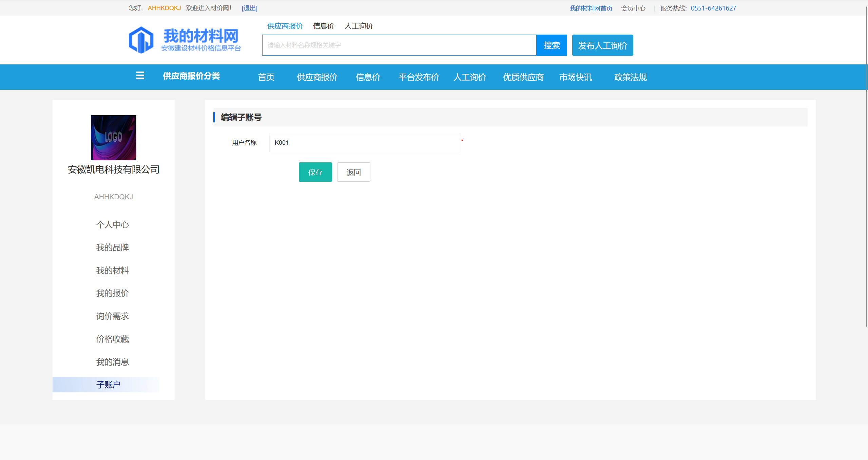Select the 信息价 search tab
868x460 pixels.
click(x=323, y=26)
